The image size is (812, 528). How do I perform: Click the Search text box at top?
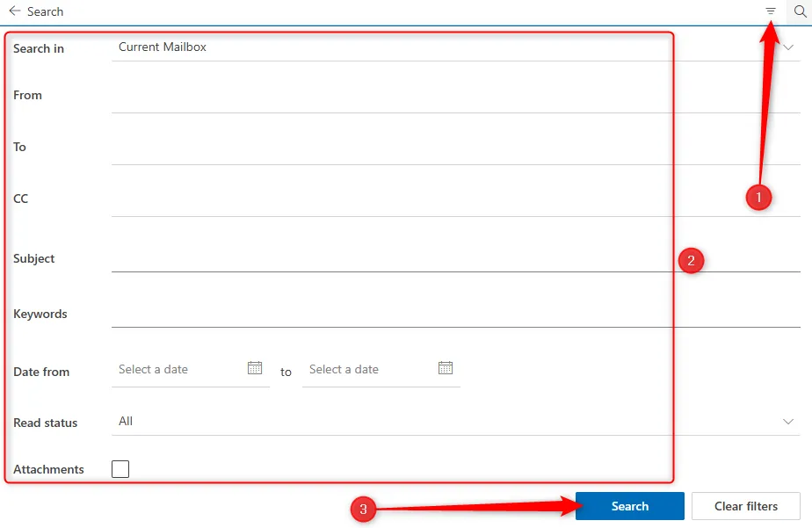coord(394,11)
